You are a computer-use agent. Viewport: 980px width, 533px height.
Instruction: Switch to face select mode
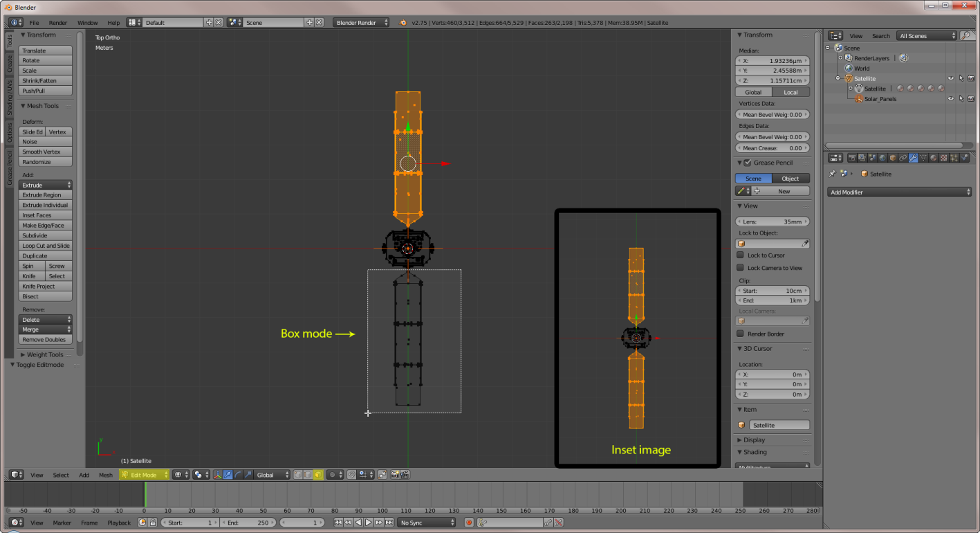click(x=318, y=475)
